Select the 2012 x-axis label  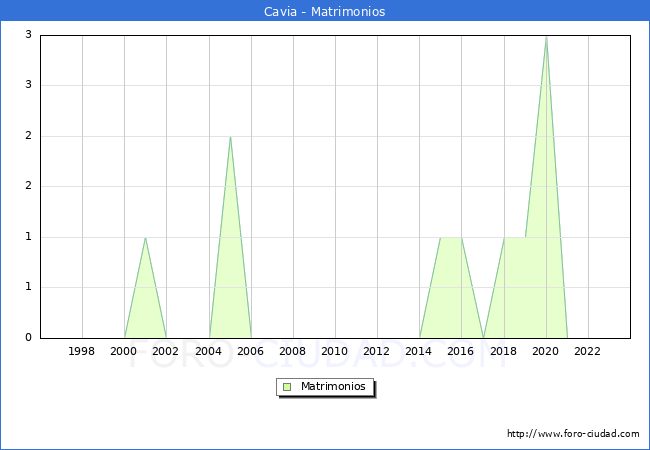(x=376, y=351)
